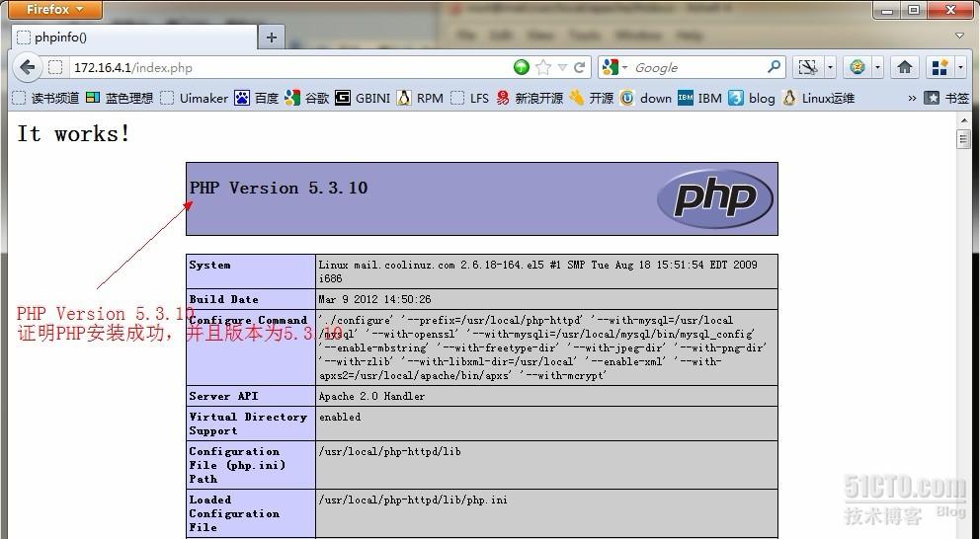Click the 'System' table row label

209,265
